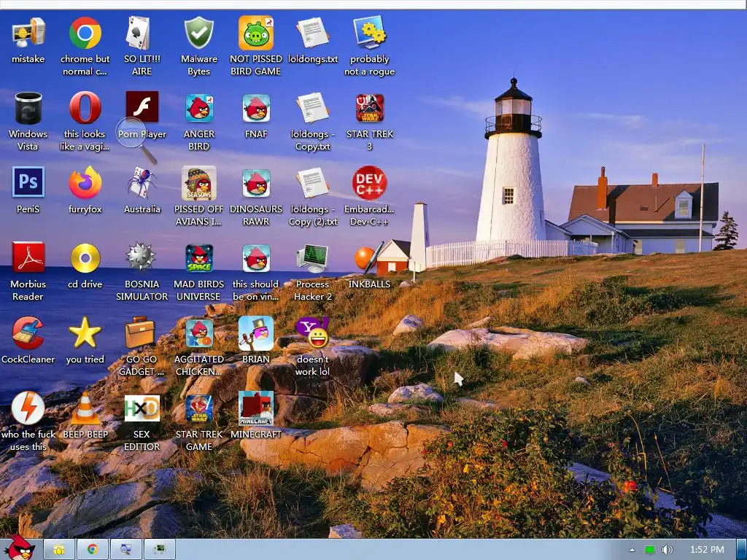Select the loldongs.txt file

coord(312,34)
